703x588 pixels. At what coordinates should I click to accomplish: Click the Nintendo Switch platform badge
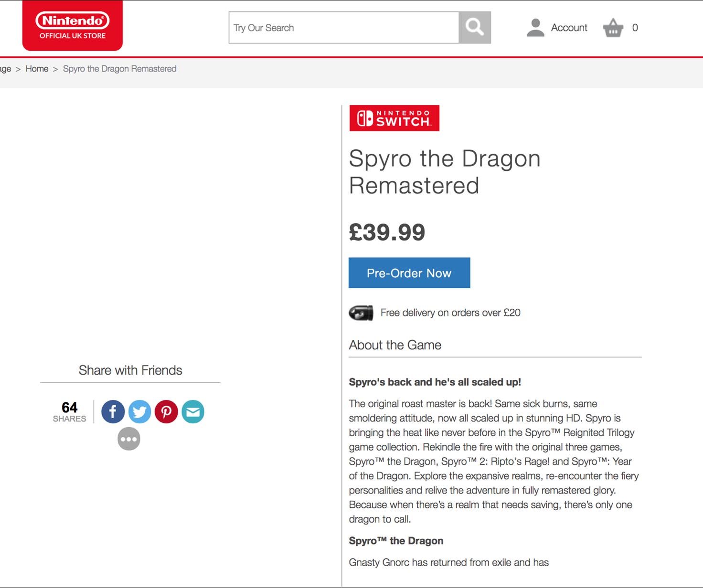click(394, 118)
